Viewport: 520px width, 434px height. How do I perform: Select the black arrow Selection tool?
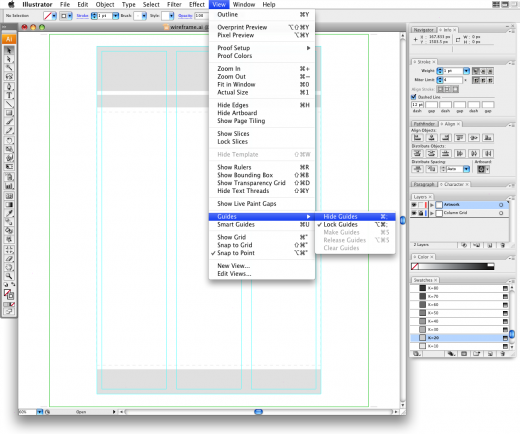[x=9, y=50]
